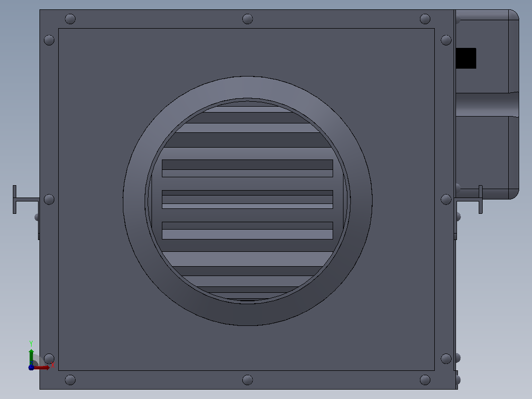Pick the lowest rectangular louver slat in the opening
This screenshot has height=399, width=532.
pos(247,231)
